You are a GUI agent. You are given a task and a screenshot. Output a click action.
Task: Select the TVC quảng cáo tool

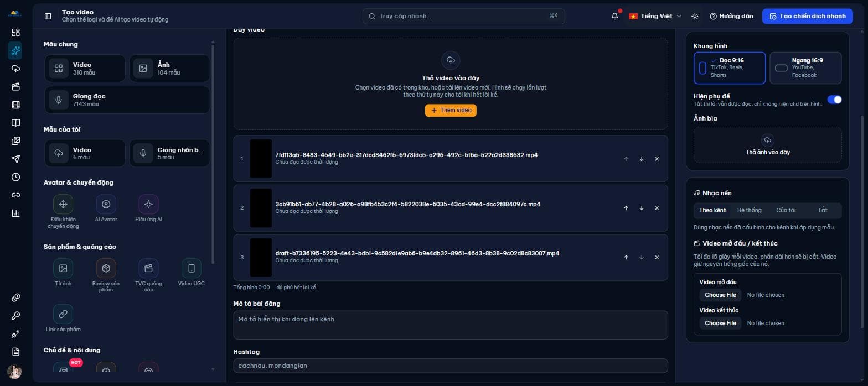pyautogui.click(x=148, y=275)
